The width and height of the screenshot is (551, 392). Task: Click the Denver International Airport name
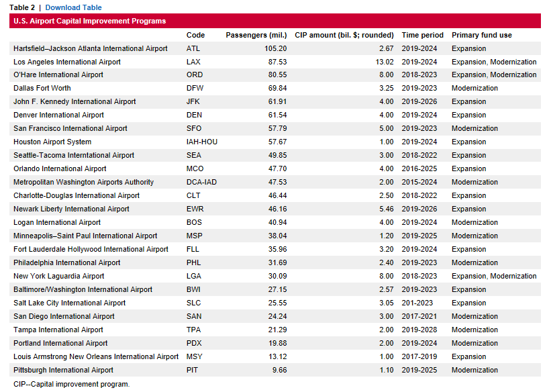(58, 115)
